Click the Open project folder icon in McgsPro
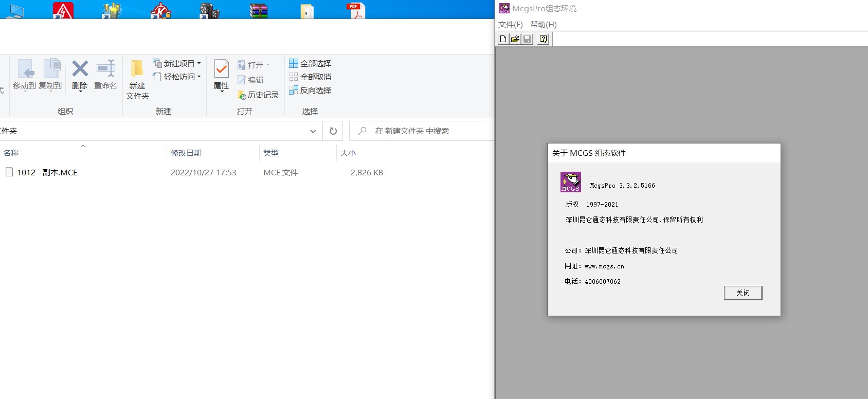Image resolution: width=868 pixels, height=399 pixels. (x=515, y=39)
